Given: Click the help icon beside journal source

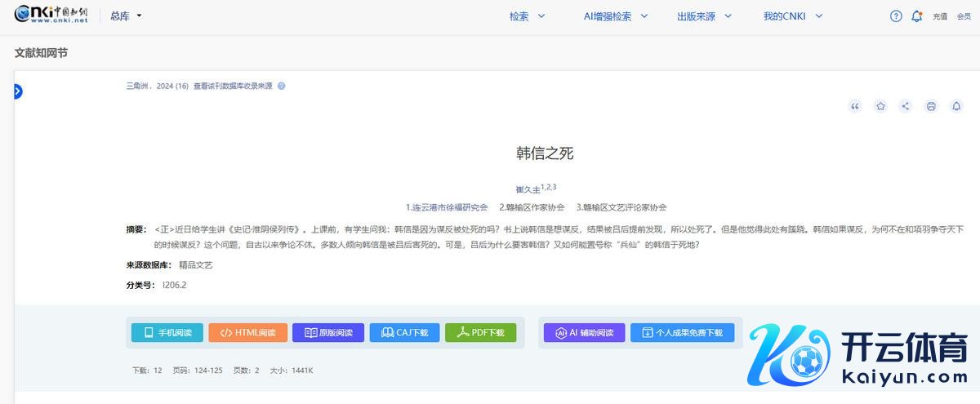Looking at the screenshot, I should [x=281, y=86].
